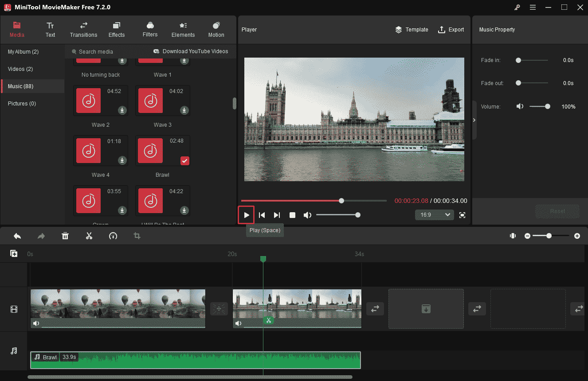
Task: Zoom in timeline with plus button
Action: 577,236
